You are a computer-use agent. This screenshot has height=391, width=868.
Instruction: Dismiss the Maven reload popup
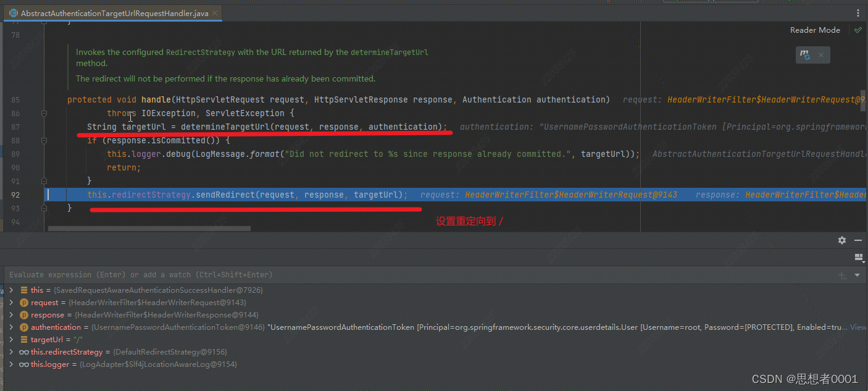pos(821,55)
